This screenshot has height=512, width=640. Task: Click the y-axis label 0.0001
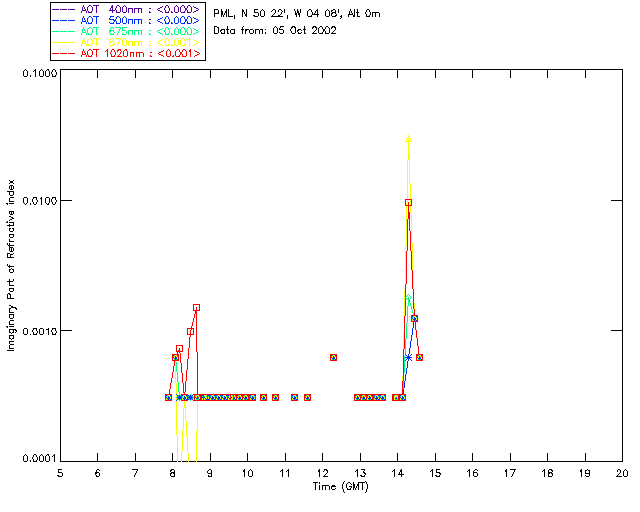(x=40, y=459)
